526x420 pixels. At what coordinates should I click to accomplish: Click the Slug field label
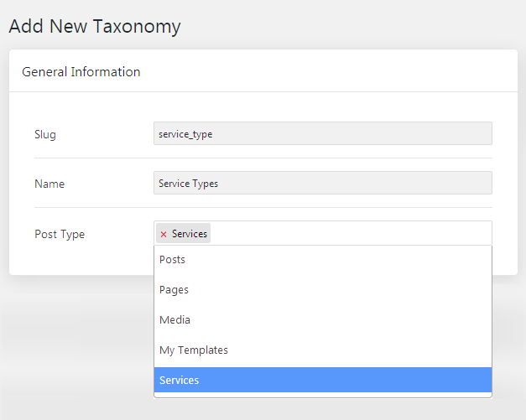[x=45, y=134]
